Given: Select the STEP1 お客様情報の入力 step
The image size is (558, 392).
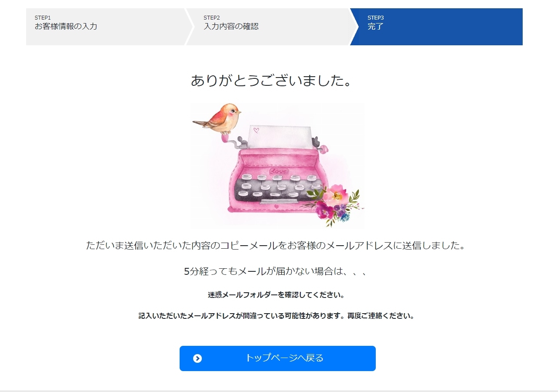Looking at the screenshot, I should (x=106, y=27).
